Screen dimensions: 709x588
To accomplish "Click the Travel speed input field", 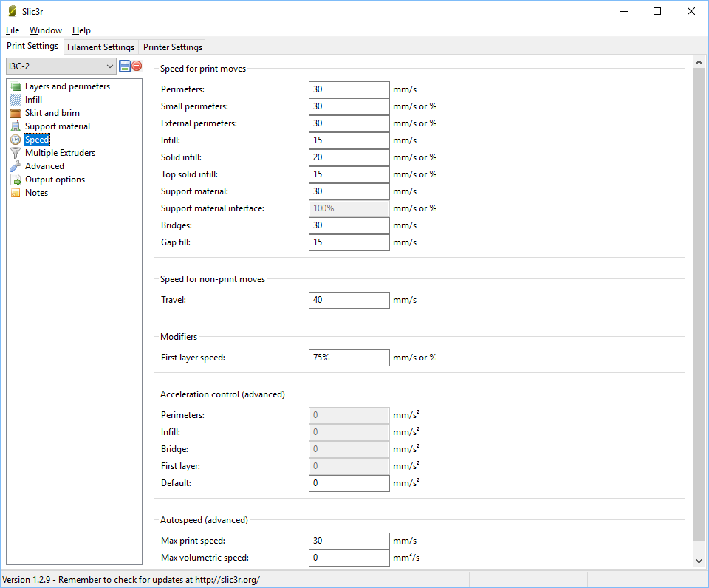I will tap(349, 300).
